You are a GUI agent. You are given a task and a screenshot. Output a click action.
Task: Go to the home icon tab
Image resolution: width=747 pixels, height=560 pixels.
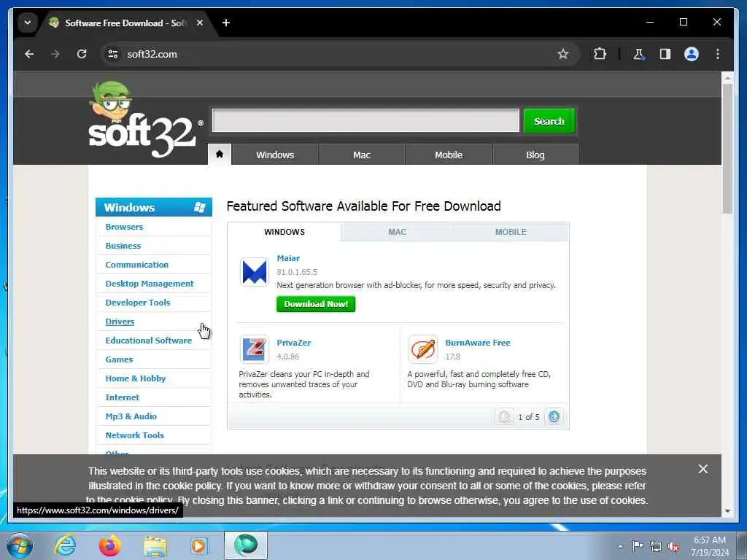[x=220, y=155]
